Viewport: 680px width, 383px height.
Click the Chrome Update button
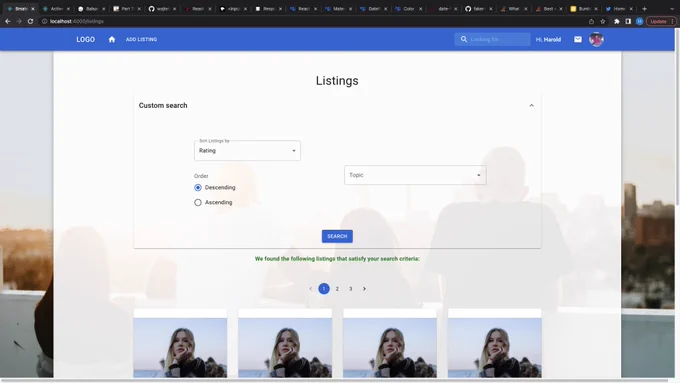click(661, 21)
